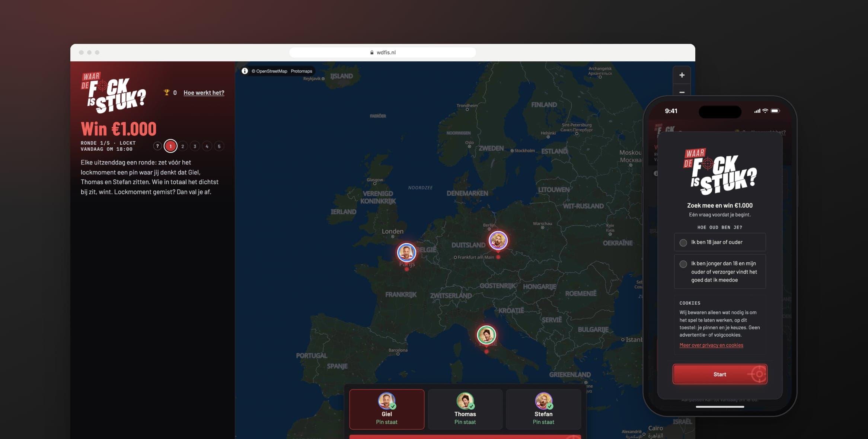Open the Protomaps attribution link

(301, 71)
